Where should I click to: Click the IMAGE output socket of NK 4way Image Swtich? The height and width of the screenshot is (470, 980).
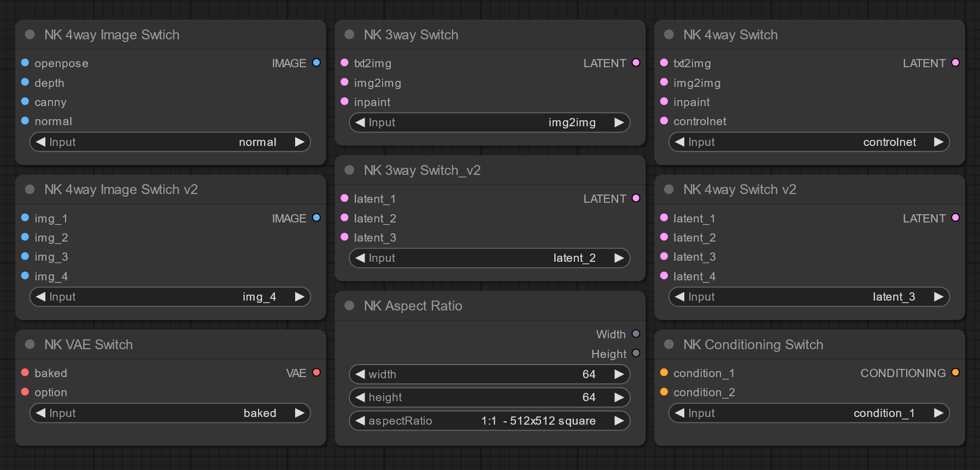point(316,63)
